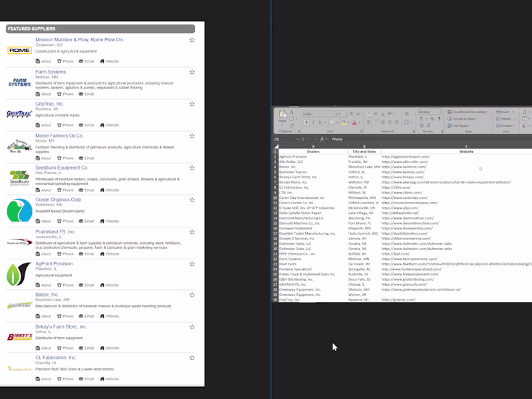Click Website for Missouri Machine & Plow
This screenshot has width=532, height=399.
[x=110, y=61]
